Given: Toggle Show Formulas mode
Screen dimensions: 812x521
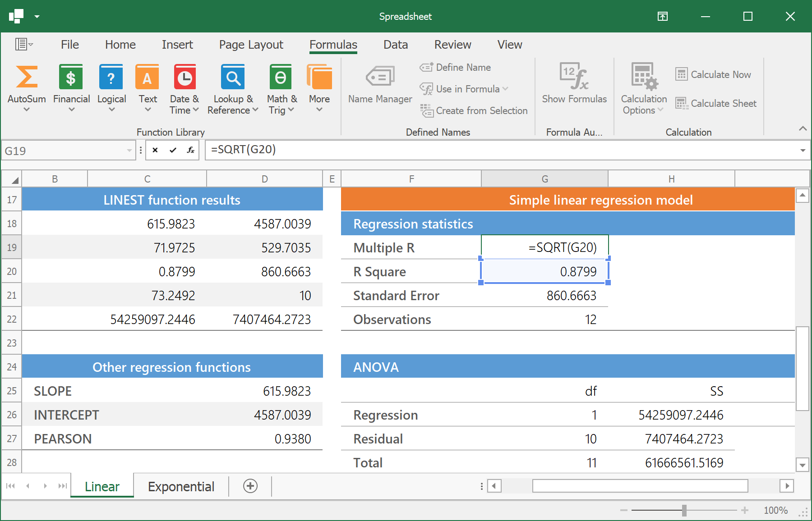Looking at the screenshot, I should point(574,84).
